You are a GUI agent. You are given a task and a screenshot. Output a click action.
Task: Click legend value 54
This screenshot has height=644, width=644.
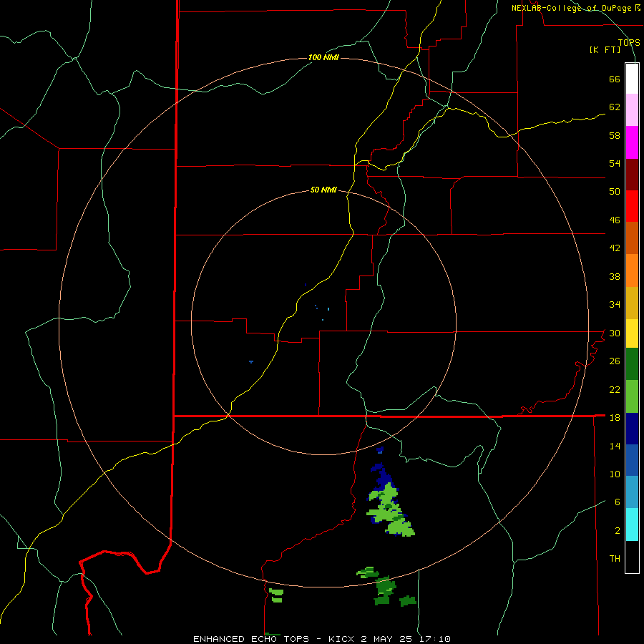(x=615, y=163)
